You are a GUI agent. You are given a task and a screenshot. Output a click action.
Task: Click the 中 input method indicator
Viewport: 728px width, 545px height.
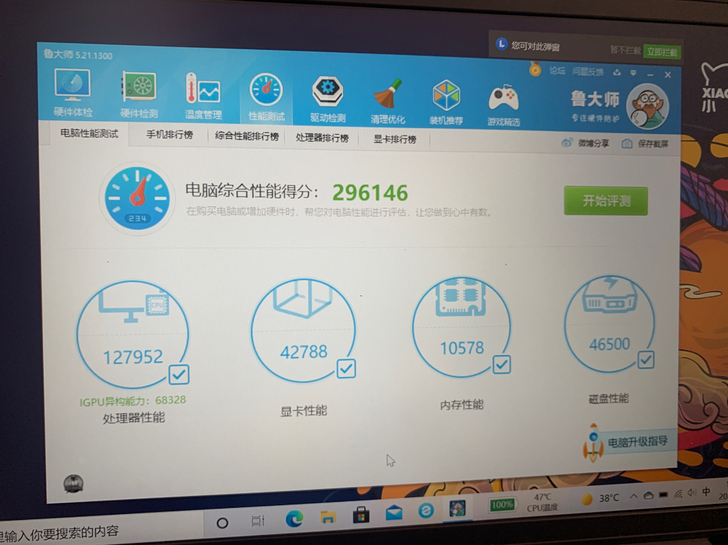(x=706, y=491)
